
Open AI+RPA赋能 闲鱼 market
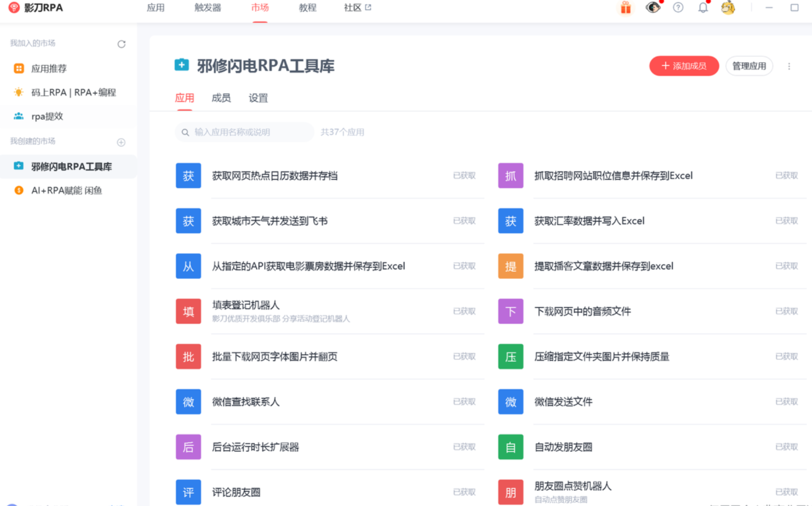[67, 191]
